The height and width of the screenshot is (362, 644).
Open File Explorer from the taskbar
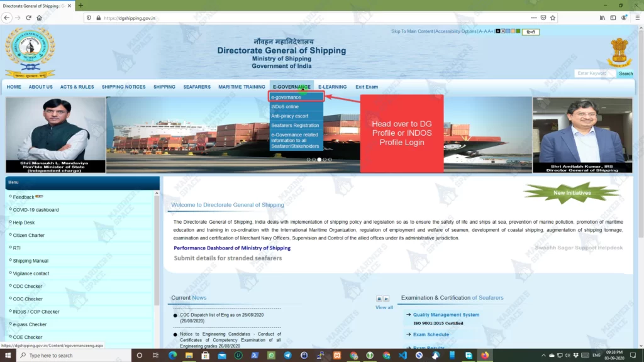point(189,355)
